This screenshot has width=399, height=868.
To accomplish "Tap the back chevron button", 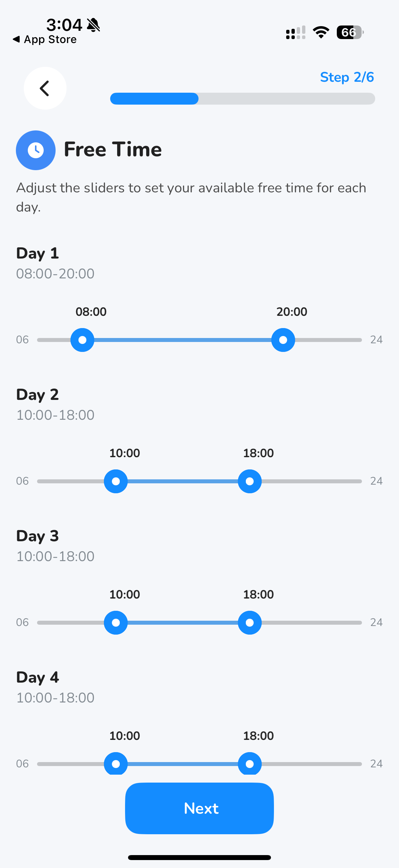I will 45,88.
